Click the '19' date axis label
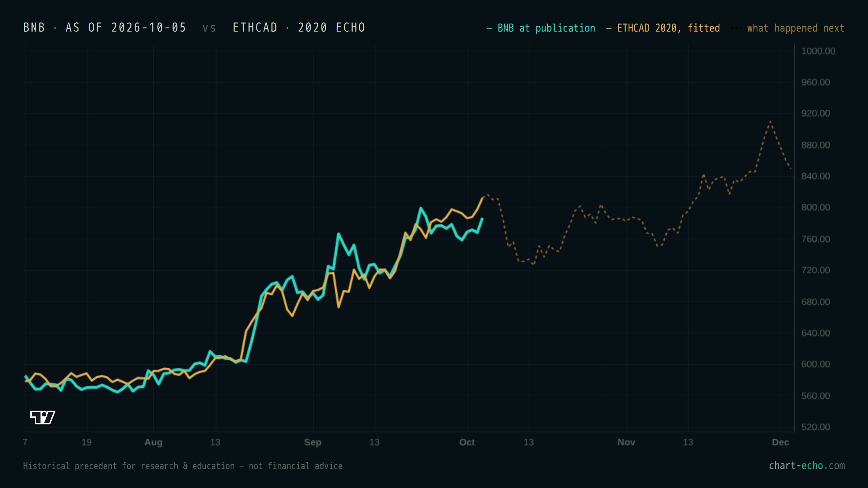Viewport: 868px width, 488px height. [x=86, y=442]
